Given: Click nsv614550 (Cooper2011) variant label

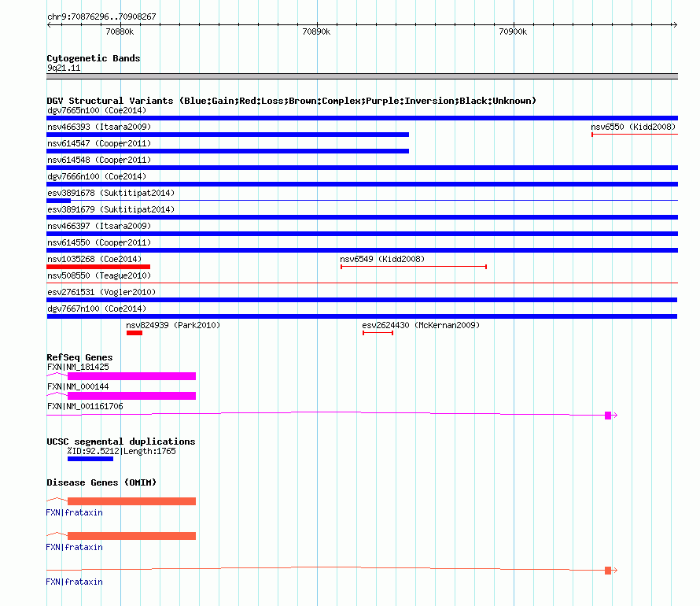Looking at the screenshot, I should (x=99, y=242).
